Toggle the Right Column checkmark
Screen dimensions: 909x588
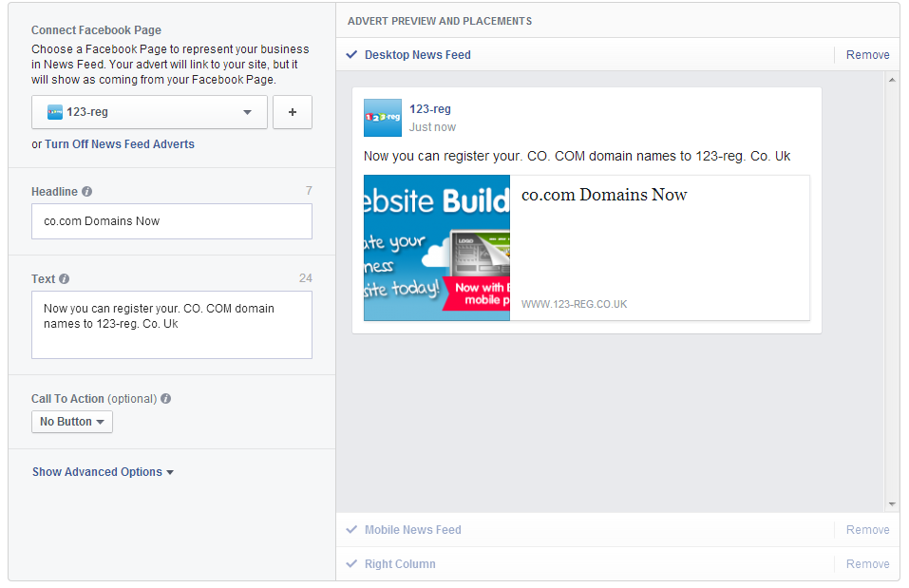coord(351,563)
